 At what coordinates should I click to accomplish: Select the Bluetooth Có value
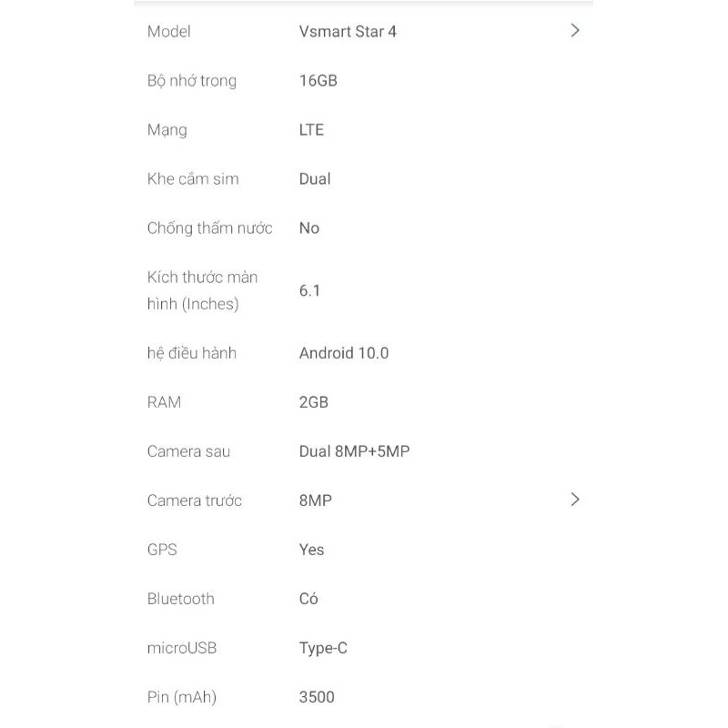click(308, 599)
